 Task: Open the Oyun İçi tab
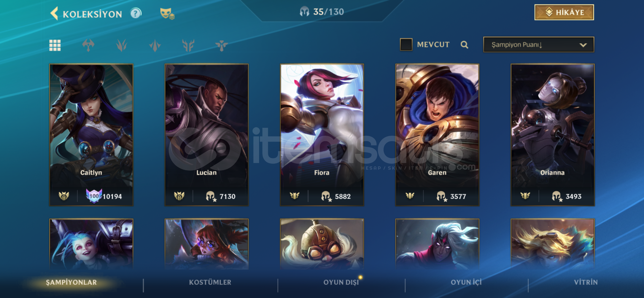466,282
